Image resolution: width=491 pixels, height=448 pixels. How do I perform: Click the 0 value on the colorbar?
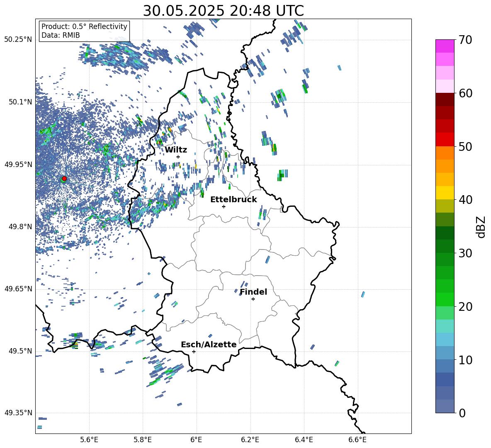tap(462, 413)
